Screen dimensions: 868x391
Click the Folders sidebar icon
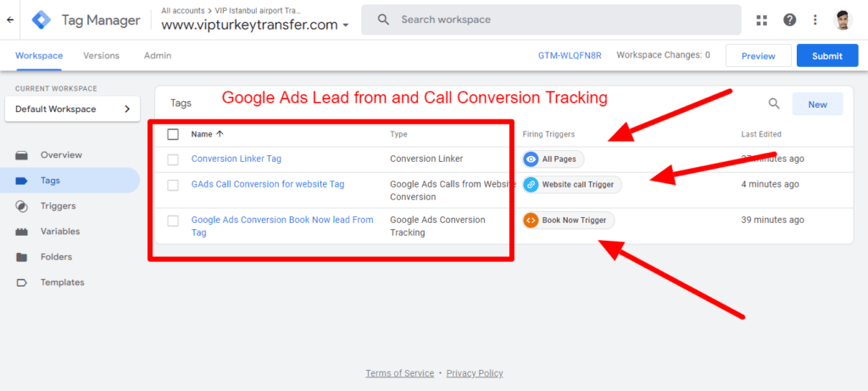[x=21, y=257]
